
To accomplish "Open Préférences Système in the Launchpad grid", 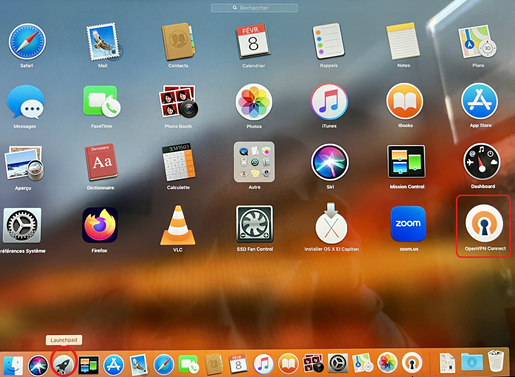I will [22, 225].
